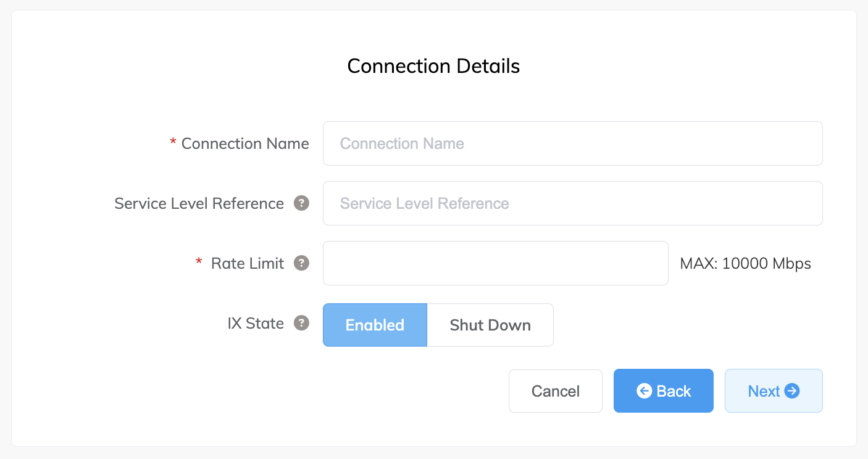
Task: Go Back to the previous step
Action: [663, 391]
